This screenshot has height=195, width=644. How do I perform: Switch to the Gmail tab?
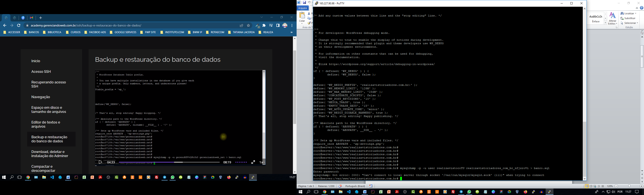(31, 18)
